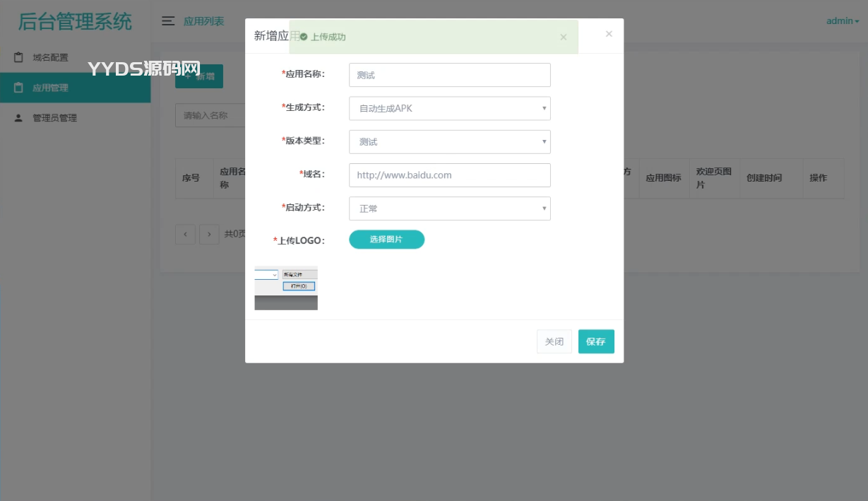868x501 pixels.
Task: Close the 新增应用 dialog with the X
Action: coord(608,33)
